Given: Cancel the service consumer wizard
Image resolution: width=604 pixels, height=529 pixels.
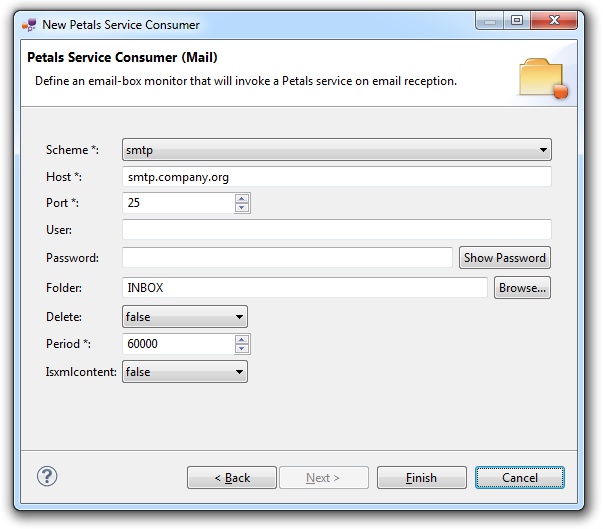Looking at the screenshot, I should coord(520,478).
